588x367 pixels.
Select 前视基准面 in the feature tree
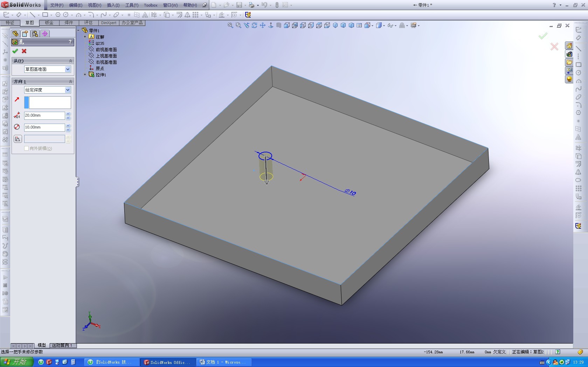pyautogui.click(x=106, y=50)
